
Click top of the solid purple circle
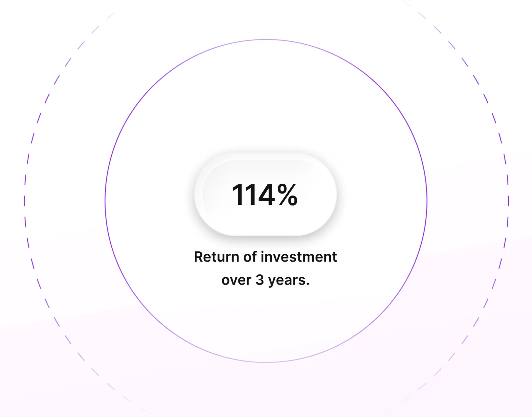click(x=266, y=40)
